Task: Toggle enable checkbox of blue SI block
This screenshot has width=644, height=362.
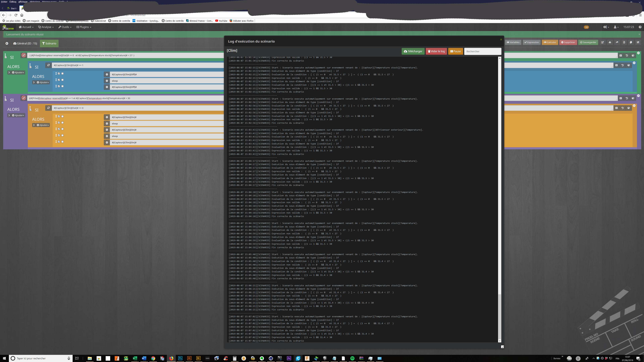Action: (x=30, y=67)
